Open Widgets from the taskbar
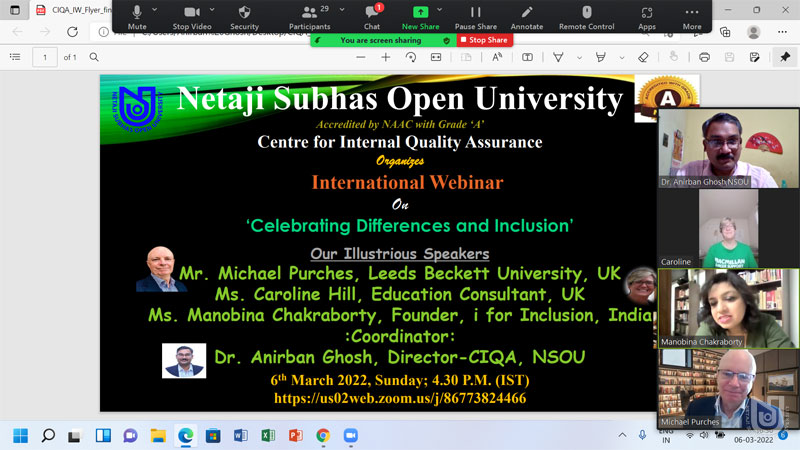Viewport: 800px width, 450px height. tap(103, 436)
